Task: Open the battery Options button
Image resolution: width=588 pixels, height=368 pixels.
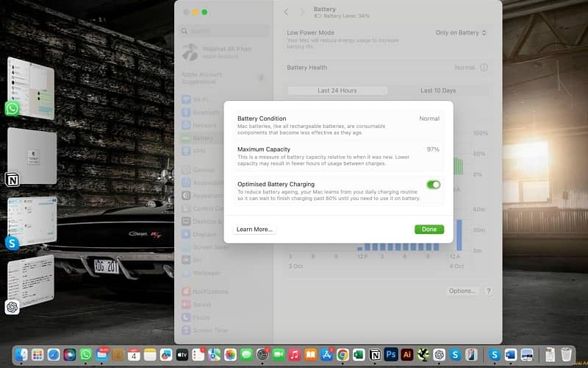Action: 462,291
